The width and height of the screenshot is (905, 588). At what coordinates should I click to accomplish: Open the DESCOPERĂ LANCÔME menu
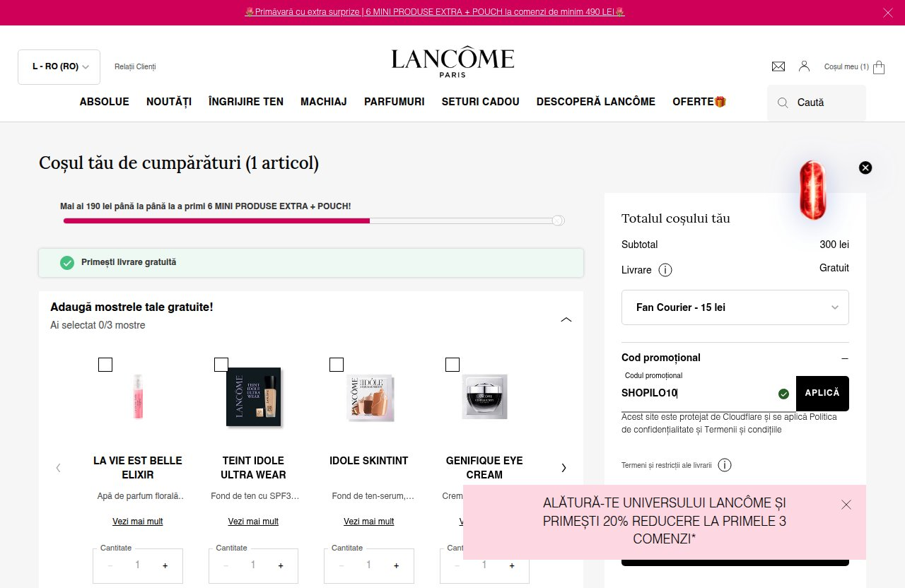coord(596,102)
